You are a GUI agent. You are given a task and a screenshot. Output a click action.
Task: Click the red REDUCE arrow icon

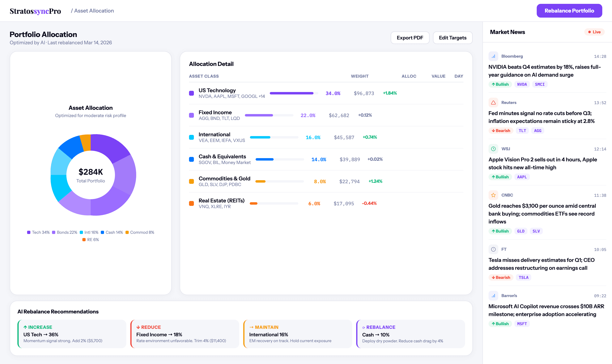point(138,327)
